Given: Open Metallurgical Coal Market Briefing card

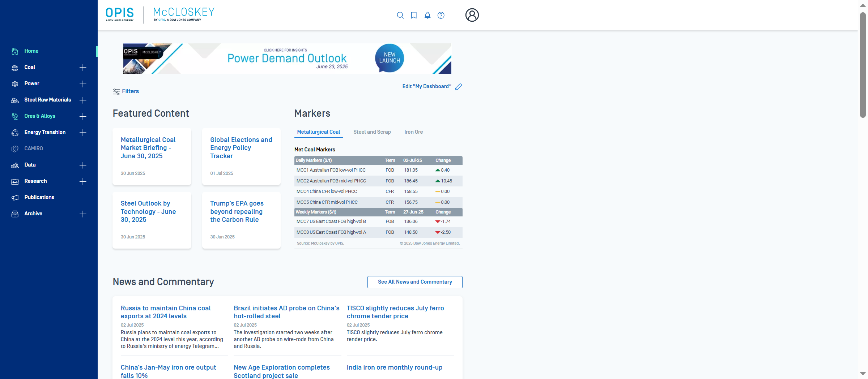Looking at the screenshot, I should [x=152, y=156].
